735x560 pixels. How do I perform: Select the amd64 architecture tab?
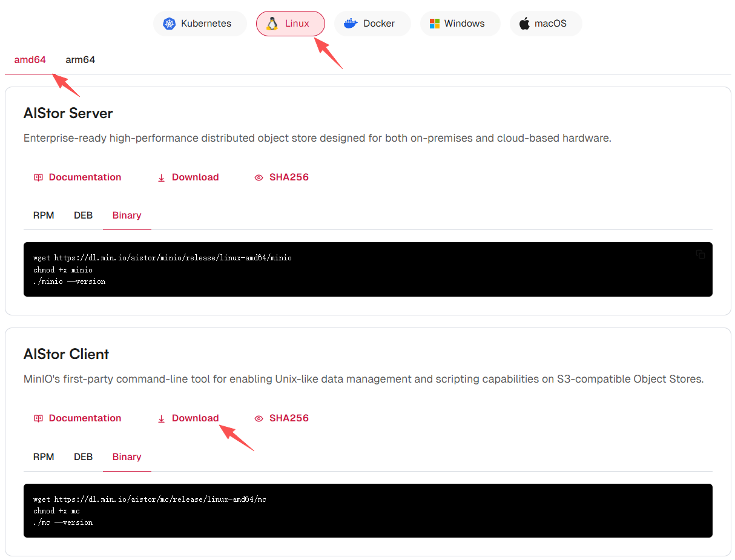pyautogui.click(x=30, y=60)
